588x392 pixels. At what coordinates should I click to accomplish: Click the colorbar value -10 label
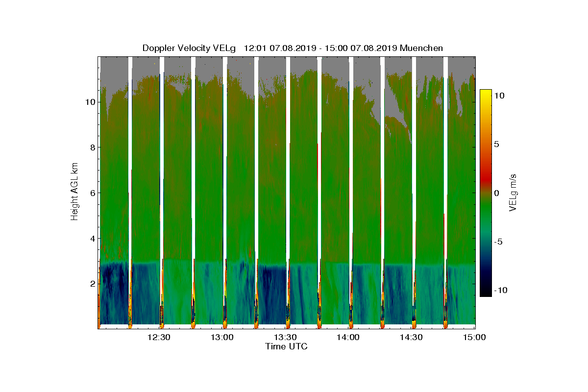click(x=501, y=290)
